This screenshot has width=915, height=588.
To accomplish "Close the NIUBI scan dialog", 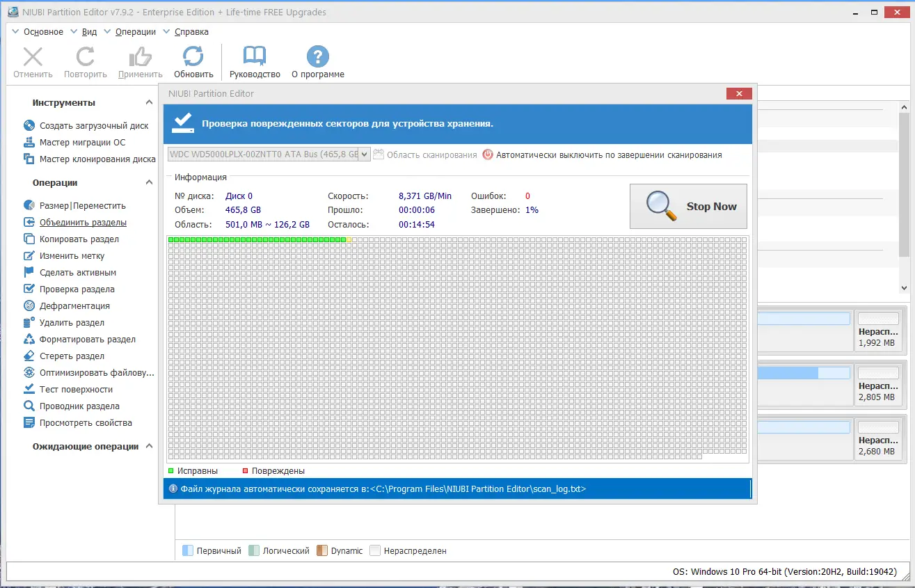I will pos(738,94).
